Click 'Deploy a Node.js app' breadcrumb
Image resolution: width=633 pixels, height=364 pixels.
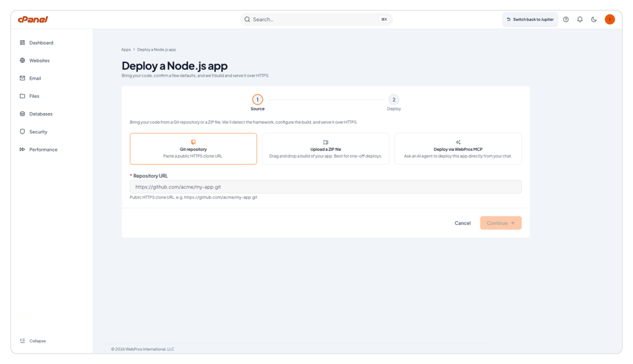[x=156, y=49]
